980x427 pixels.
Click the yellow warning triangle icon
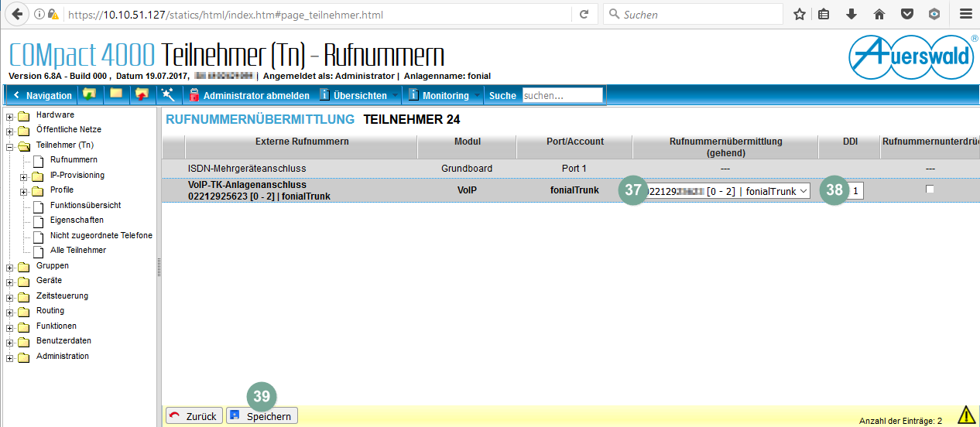(x=966, y=415)
